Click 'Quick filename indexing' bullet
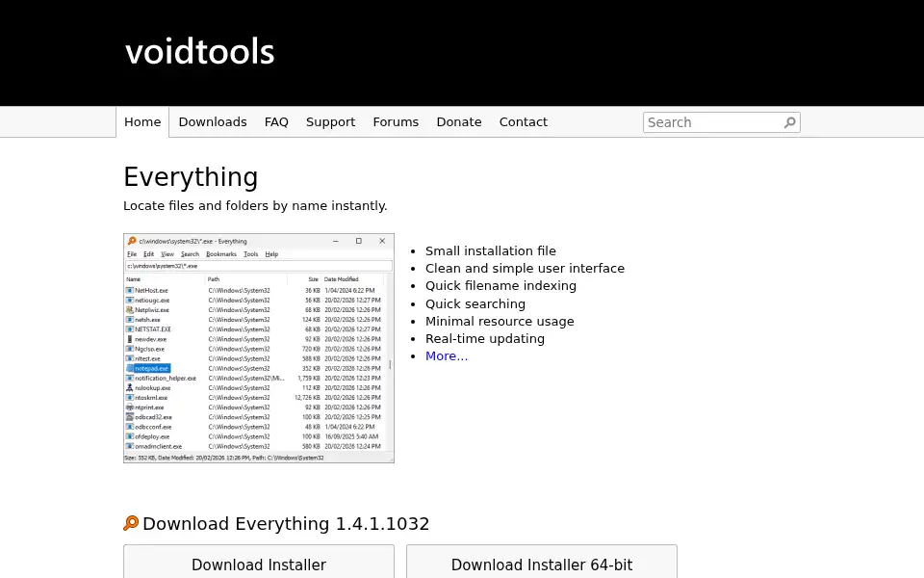 tap(500, 286)
